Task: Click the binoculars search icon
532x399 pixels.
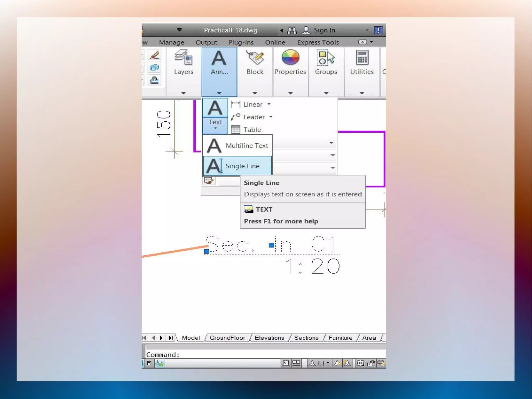Action: (292, 30)
